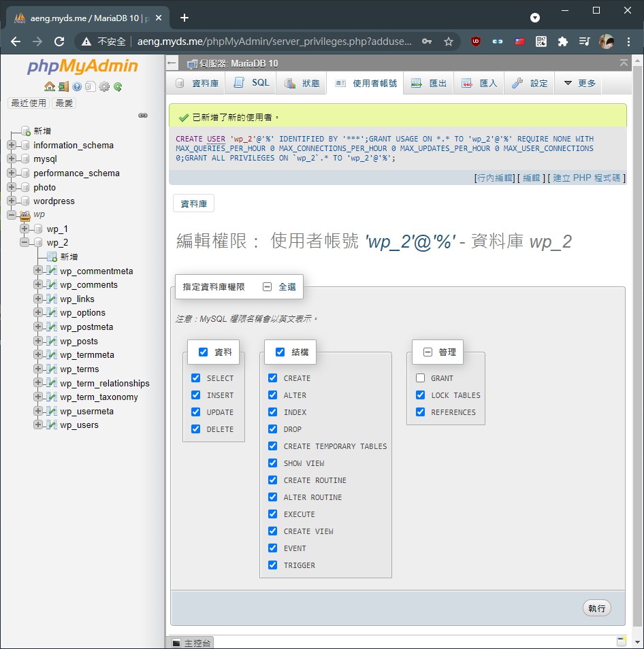The width and height of the screenshot is (644, 649).
Task: Open the QR code extension icon
Action: point(541,41)
